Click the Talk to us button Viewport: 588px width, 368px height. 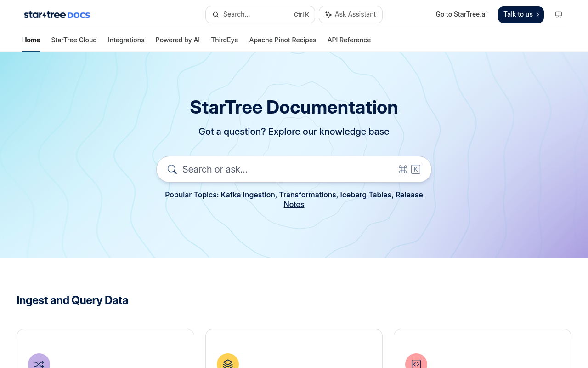(521, 15)
